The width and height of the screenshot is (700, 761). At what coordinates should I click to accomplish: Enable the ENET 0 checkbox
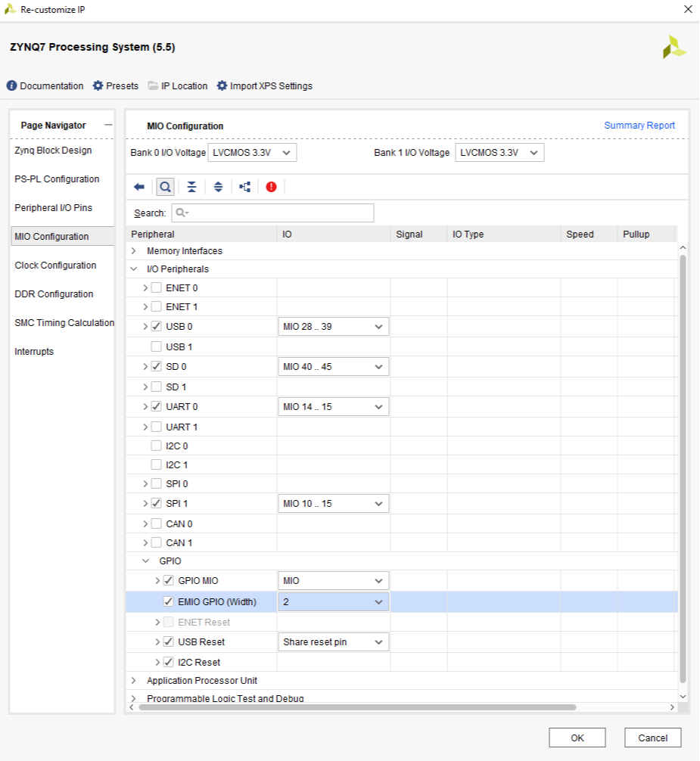(156, 287)
